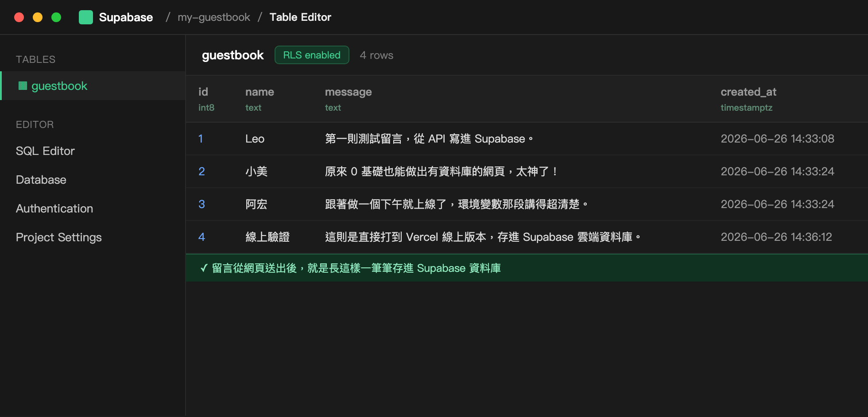This screenshot has width=868, height=417.
Task: Click 小美 row timestamp 14:33:24
Action: point(777,171)
